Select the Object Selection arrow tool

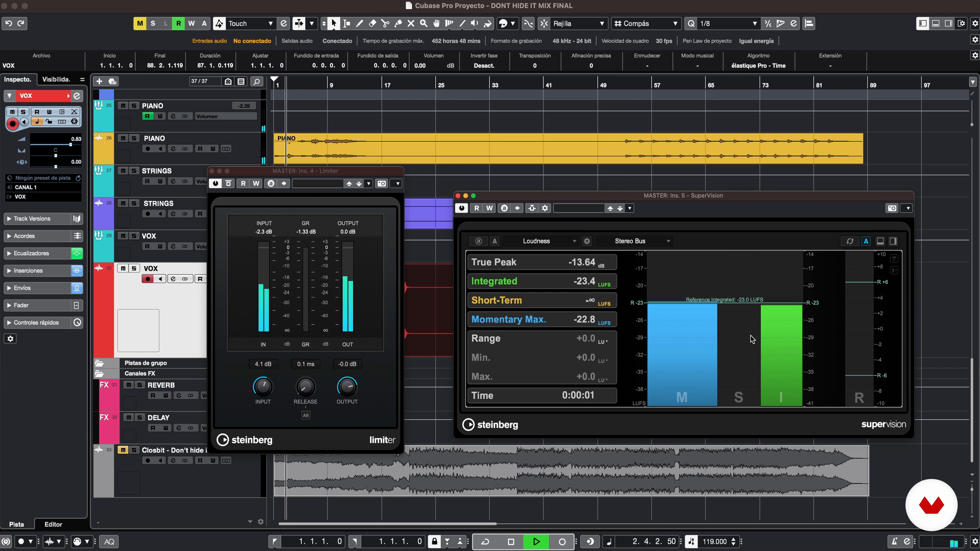[334, 23]
